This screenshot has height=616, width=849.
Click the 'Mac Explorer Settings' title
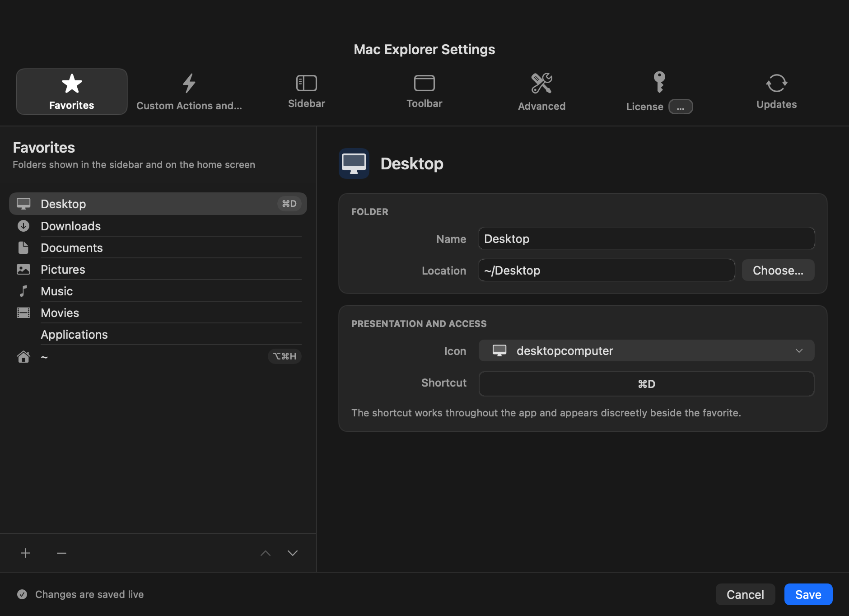424,49
